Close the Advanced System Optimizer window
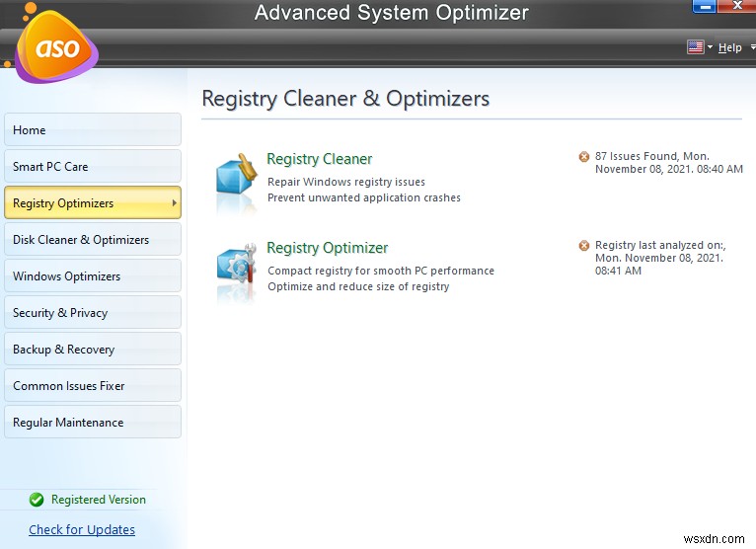Image resolution: width=756 pixels, height=549 pixels. 736,6
